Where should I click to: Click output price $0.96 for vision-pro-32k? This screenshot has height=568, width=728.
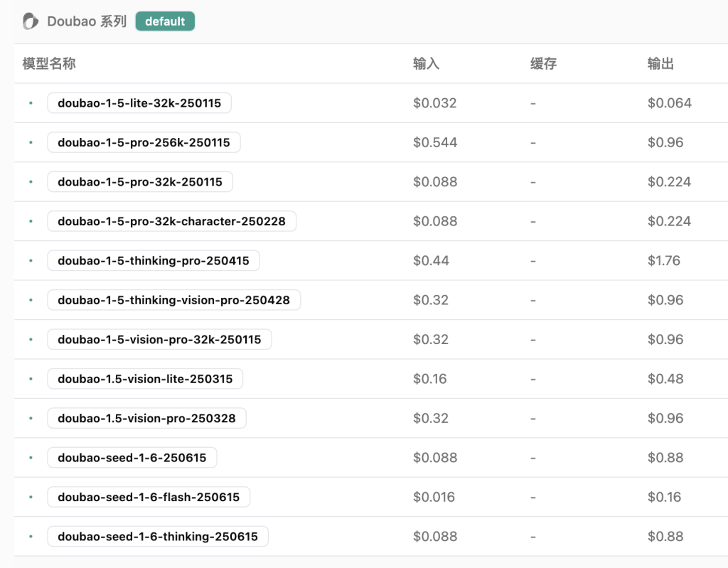coord(665,340)
